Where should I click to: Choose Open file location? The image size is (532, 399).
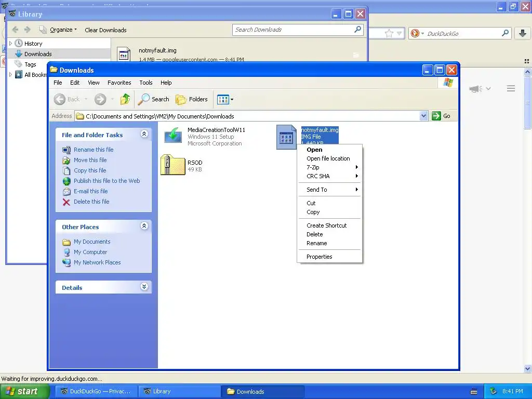[329, 158]
